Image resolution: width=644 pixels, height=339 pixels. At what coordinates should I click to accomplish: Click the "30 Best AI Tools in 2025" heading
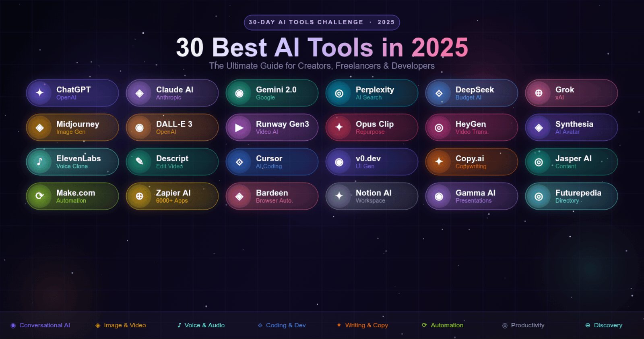[x=322, y=48]
